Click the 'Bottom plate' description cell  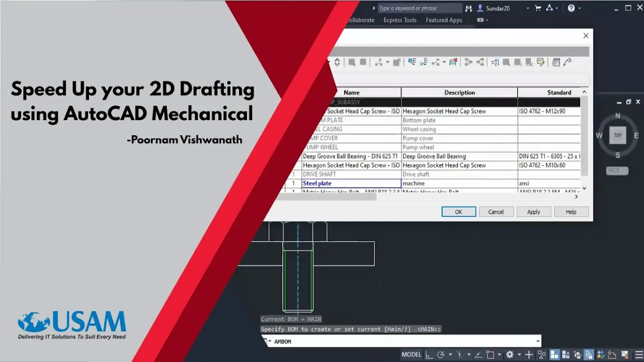pyautogui.click(x=459, y=120)
